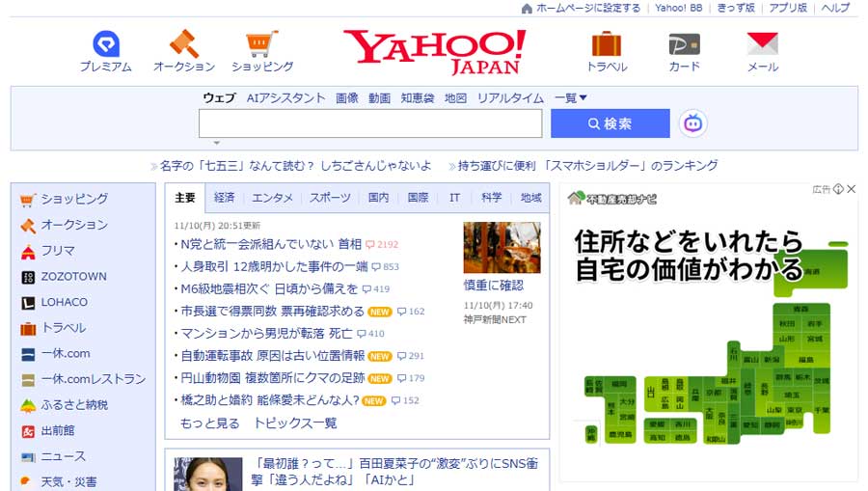868x491 pixels.
Task: Open the Premium (プレミアム) icon
Action: (x=106, y=43)
